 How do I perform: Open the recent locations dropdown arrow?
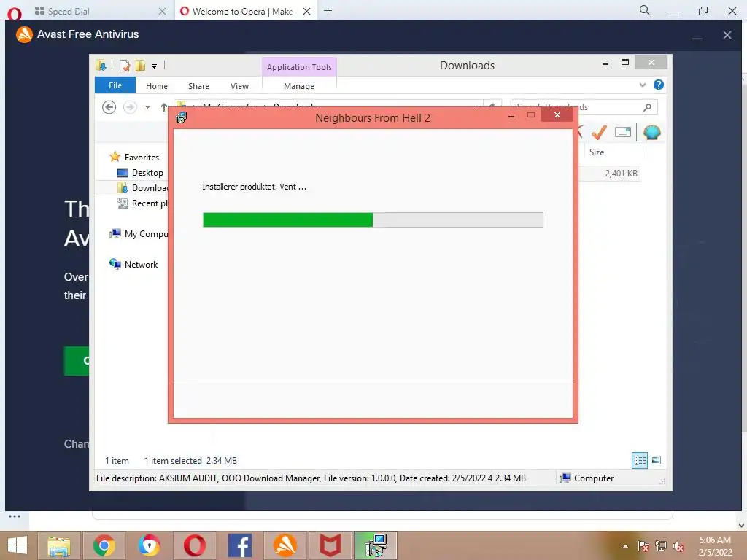point(147,107)
